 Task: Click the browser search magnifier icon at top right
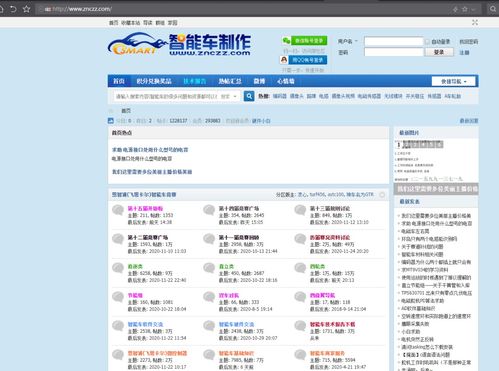tap(493, 9)
